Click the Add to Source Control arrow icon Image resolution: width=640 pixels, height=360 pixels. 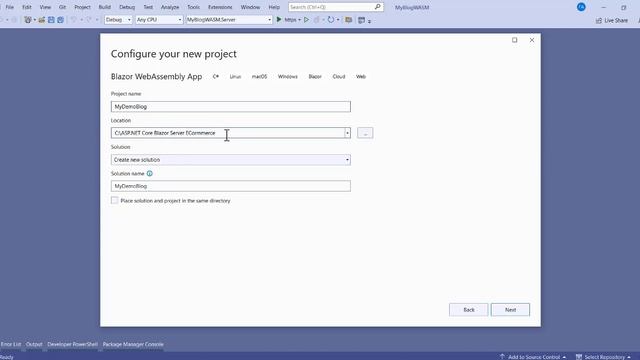click(x=502, y=357)
